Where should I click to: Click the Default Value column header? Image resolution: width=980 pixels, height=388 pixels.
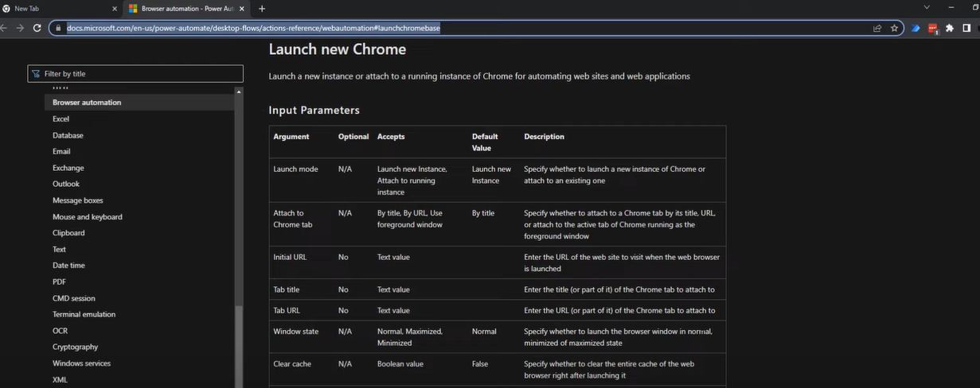484,142
